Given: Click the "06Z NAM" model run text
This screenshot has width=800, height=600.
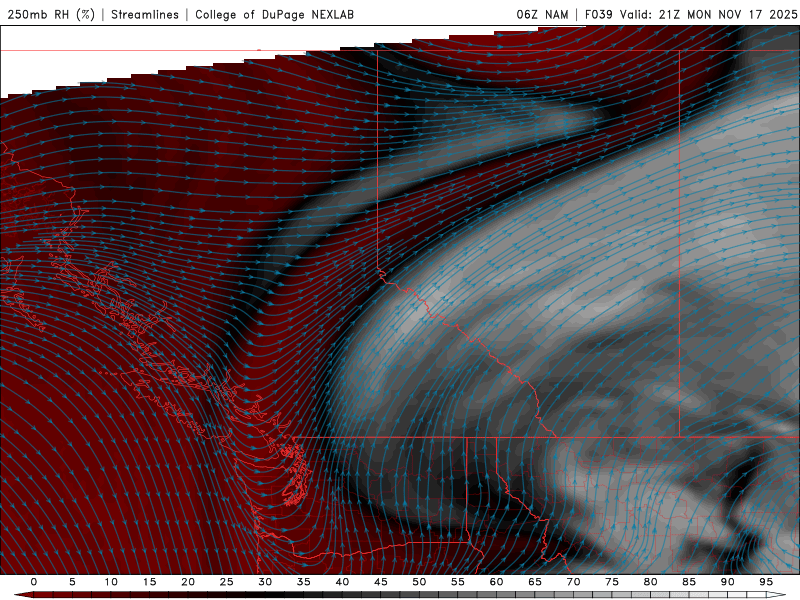Looking at the screenshot, I should [x=542, y=14].
